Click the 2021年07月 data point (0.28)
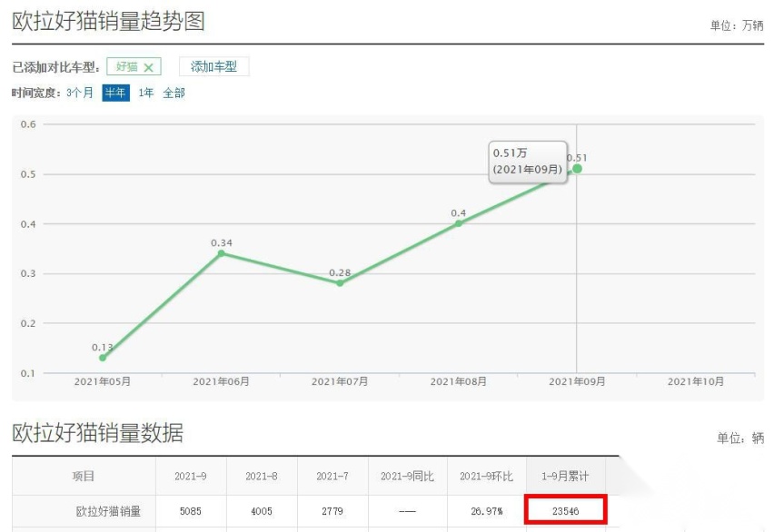Viewport: 774px width, 532px height. pos(340,282)
